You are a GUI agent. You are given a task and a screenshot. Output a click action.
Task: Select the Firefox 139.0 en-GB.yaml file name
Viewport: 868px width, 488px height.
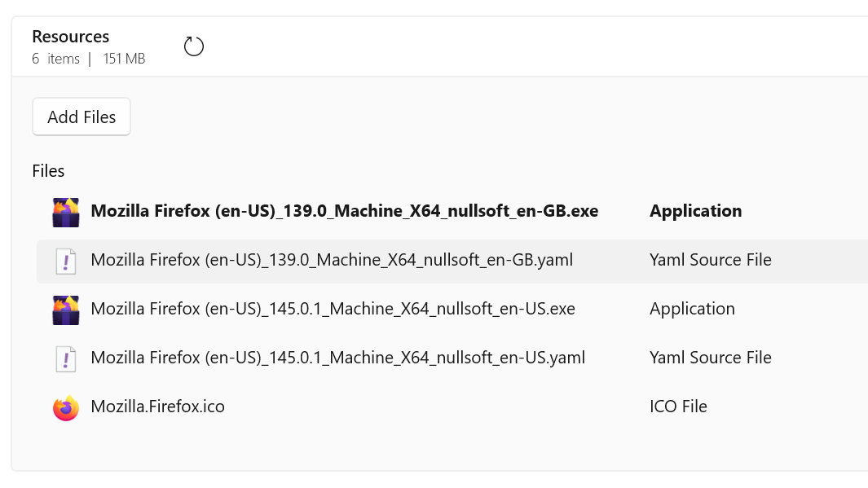332,260
